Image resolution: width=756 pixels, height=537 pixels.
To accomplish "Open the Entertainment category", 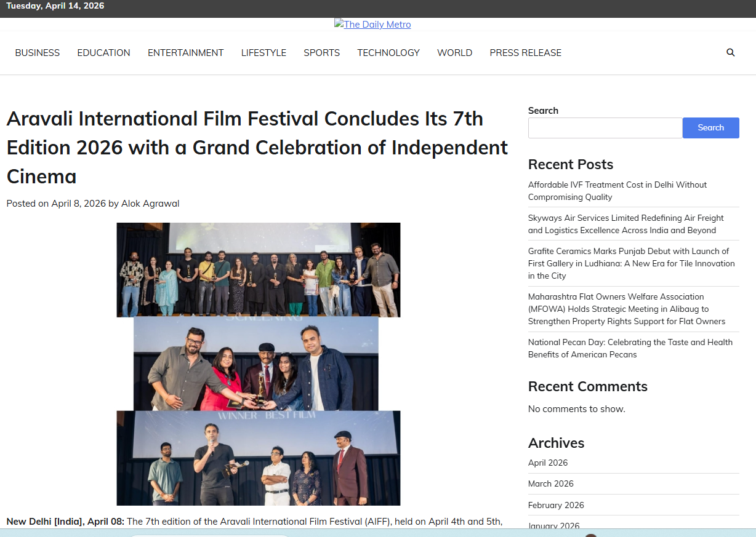I will [185, 53].
